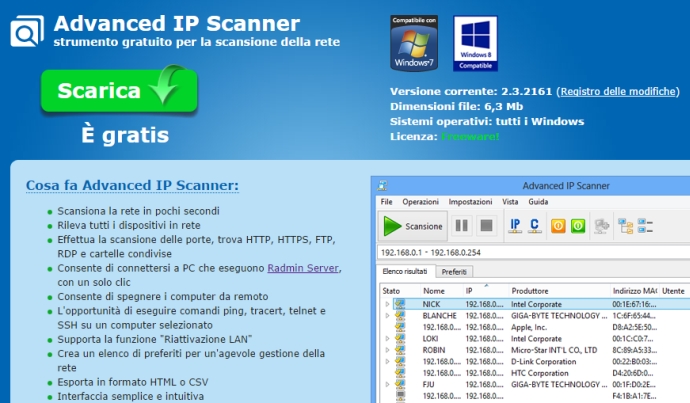Click the device icon in the D-Link Corporation row

pyautogui.click(x=400, y=361)
